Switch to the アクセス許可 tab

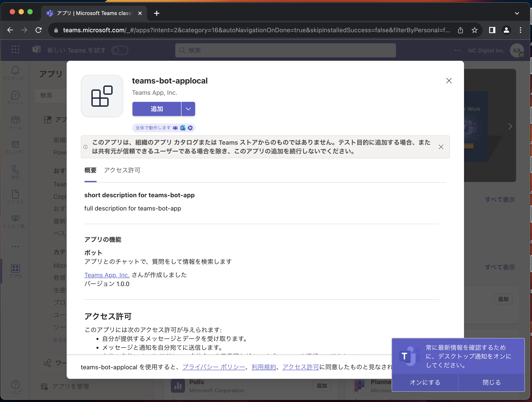coord(122,170)
